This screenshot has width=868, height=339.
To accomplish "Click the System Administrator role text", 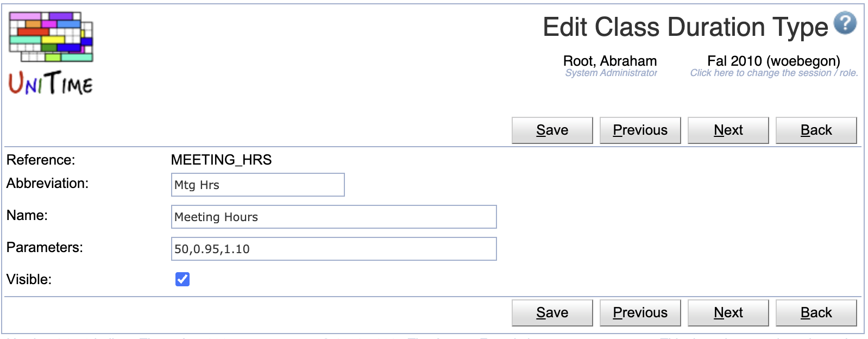I will [x=611, y=73].
